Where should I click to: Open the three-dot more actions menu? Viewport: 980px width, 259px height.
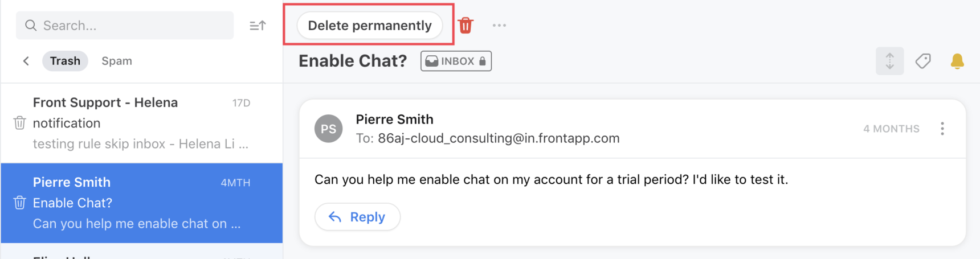click(499, 26)
